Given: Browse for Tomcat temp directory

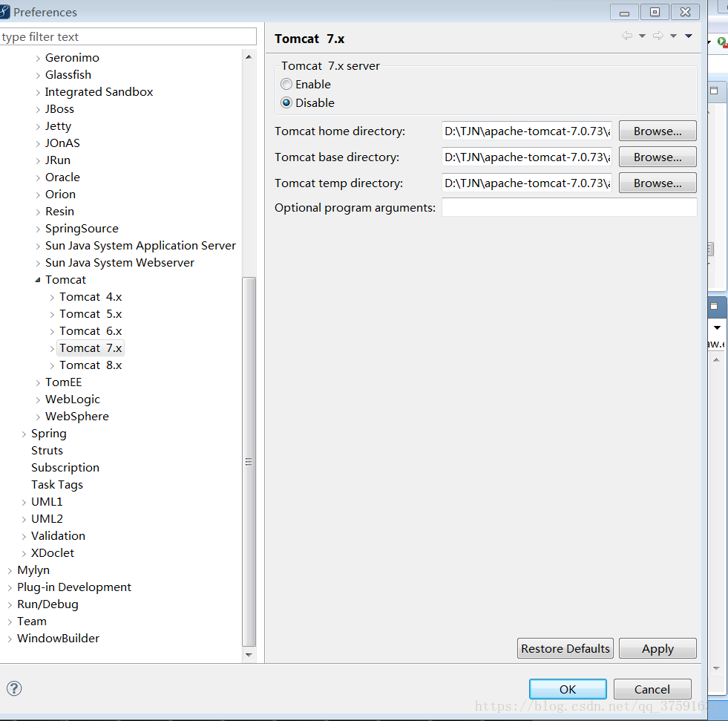Looking at the screenshot, I should 658,183.
